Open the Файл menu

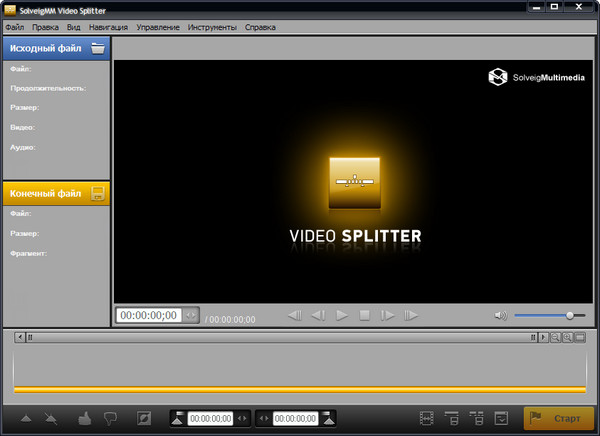pyautogui.click(x=13, y=27)
